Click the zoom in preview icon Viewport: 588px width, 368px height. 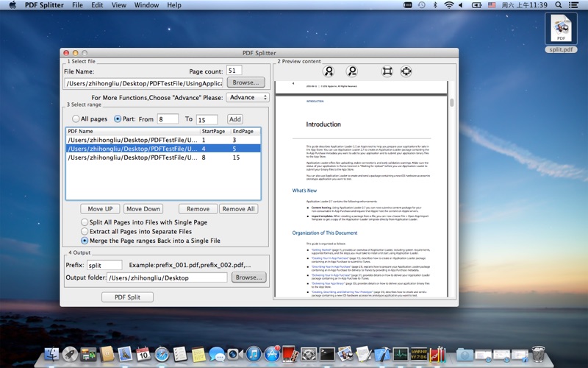click(329, 71)
